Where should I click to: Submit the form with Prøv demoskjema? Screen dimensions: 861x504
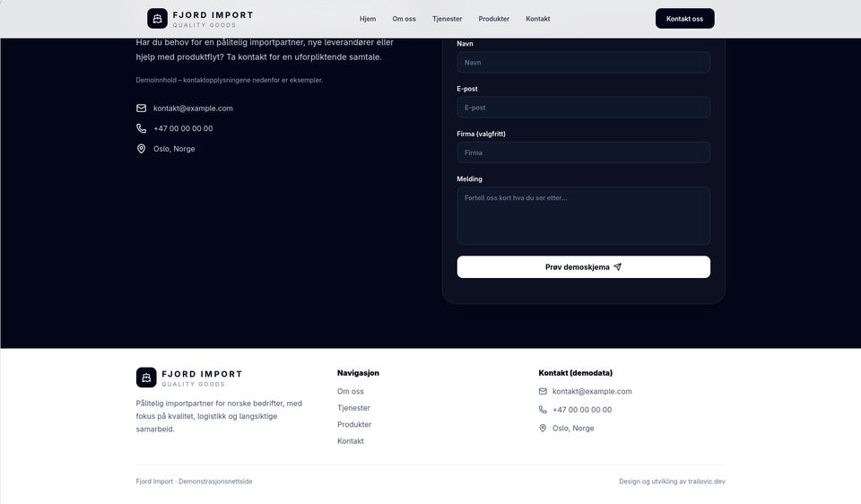pos(584,267)
